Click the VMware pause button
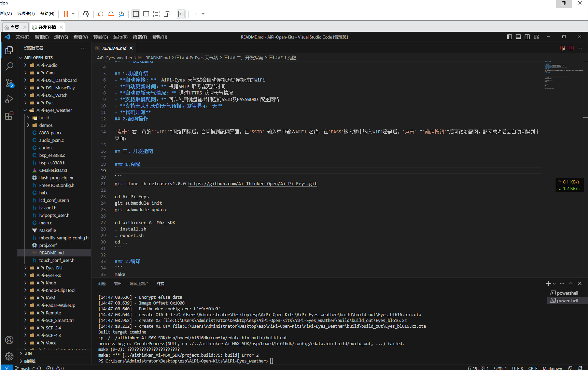 tap(66, 14)
